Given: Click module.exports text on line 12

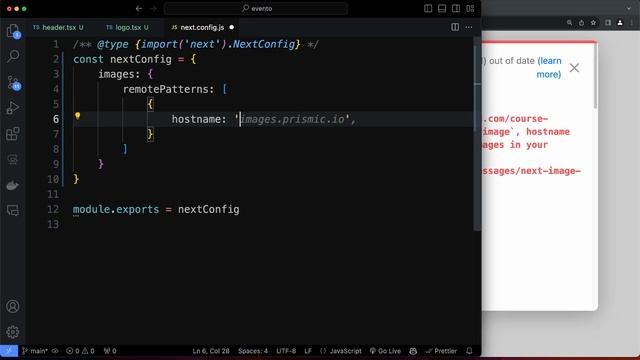Looking at the screenshot, I should coord(116,209).
